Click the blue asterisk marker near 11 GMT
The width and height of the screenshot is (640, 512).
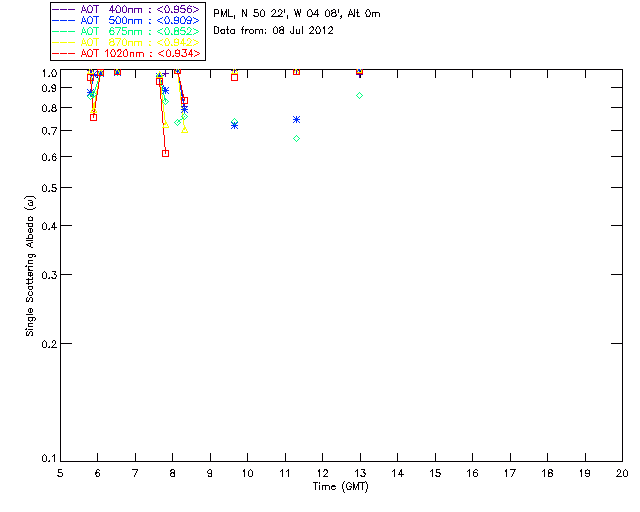click(296, 119)
